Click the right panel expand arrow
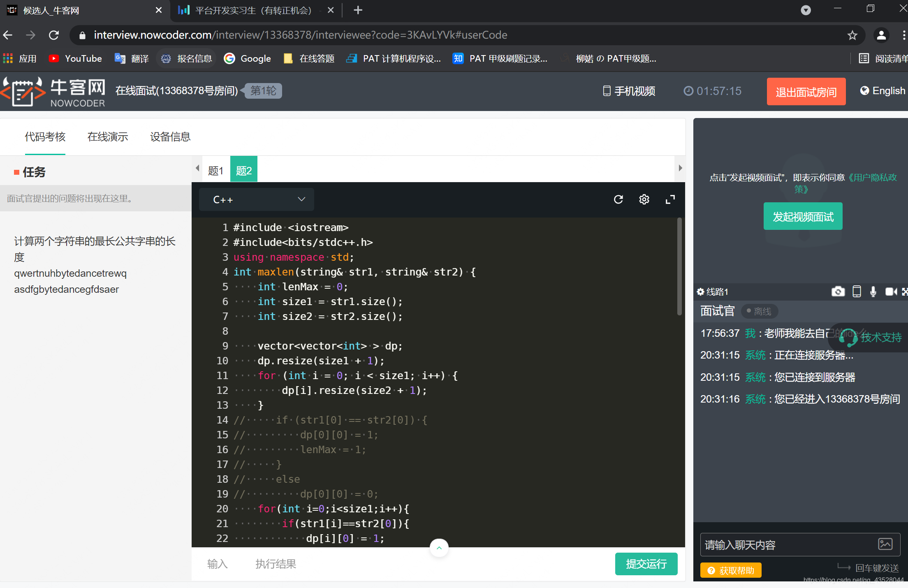Viewport: 908px width, 588px height. [680, 171]
